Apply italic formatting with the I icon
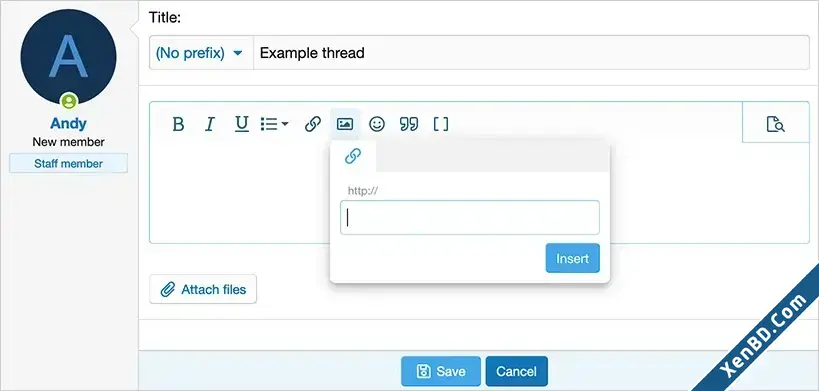 [209, 124]
